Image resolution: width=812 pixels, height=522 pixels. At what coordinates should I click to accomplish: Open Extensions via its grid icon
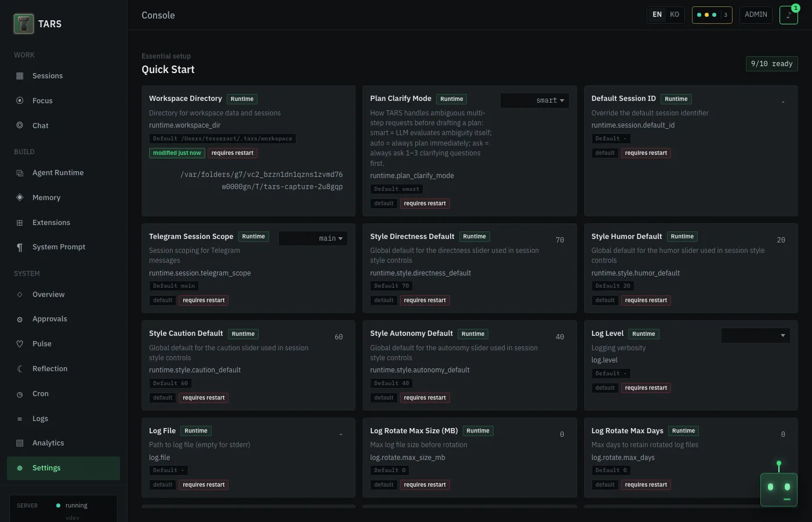(x=20, y=223)
